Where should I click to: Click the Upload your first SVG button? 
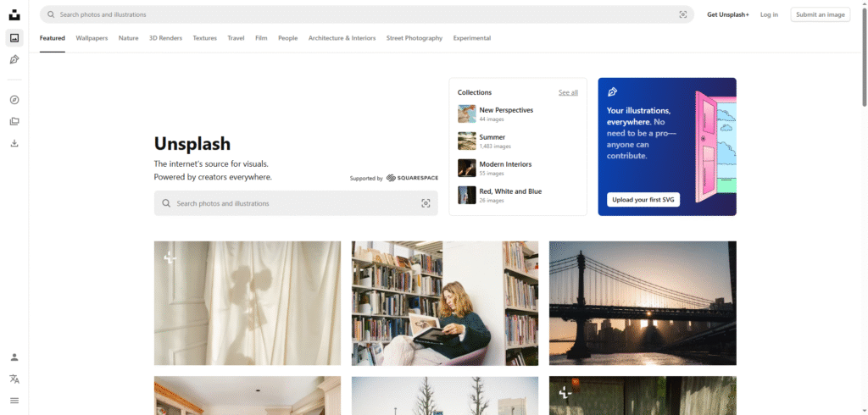(643, 200)
